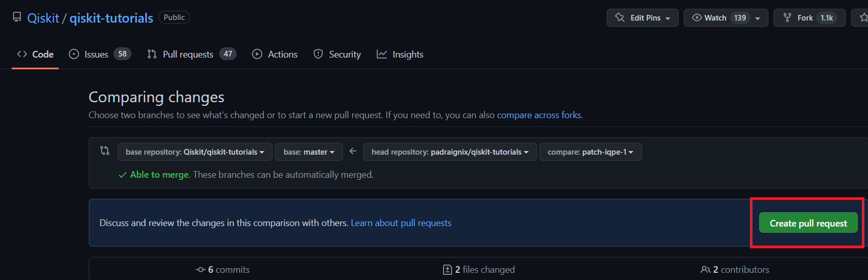
Task: Click the green Able to merge checkmark
Action: coord(123,175)
